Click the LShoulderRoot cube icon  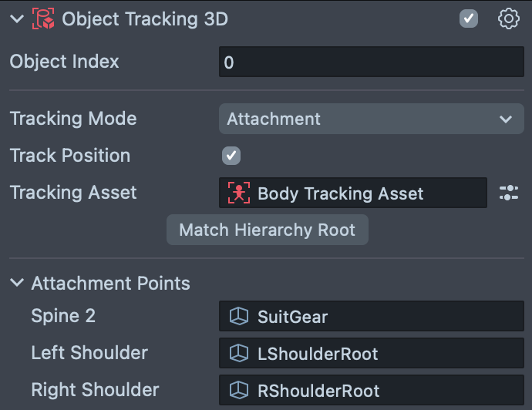(239, 354)
